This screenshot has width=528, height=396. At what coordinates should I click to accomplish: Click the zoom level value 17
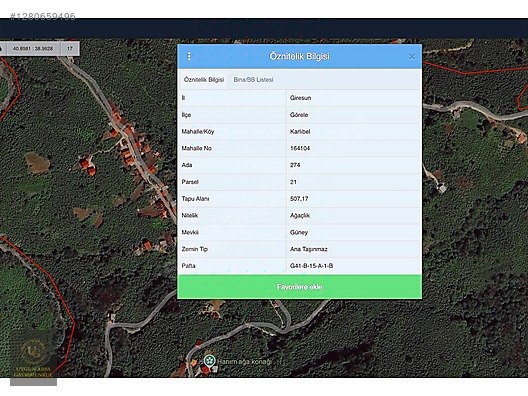point(70,48)
